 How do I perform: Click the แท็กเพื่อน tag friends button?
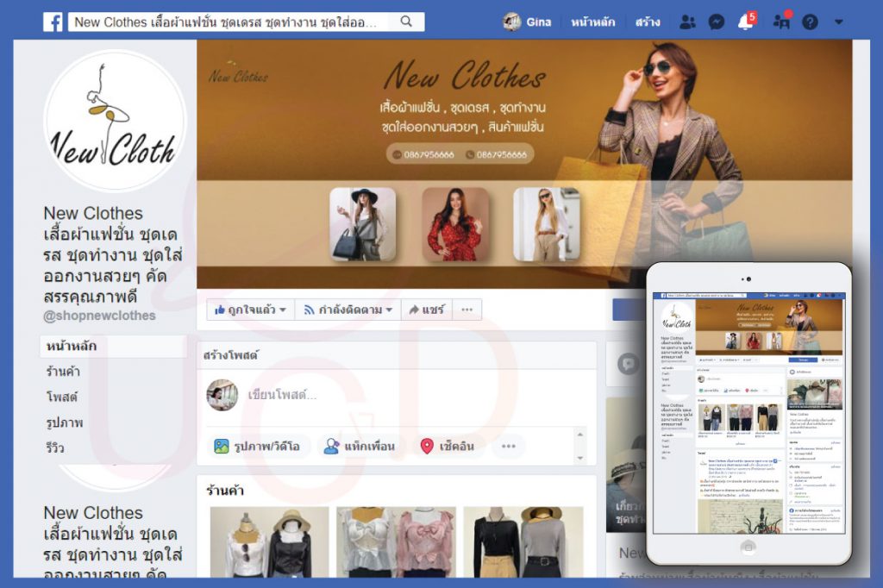point(359,446)
